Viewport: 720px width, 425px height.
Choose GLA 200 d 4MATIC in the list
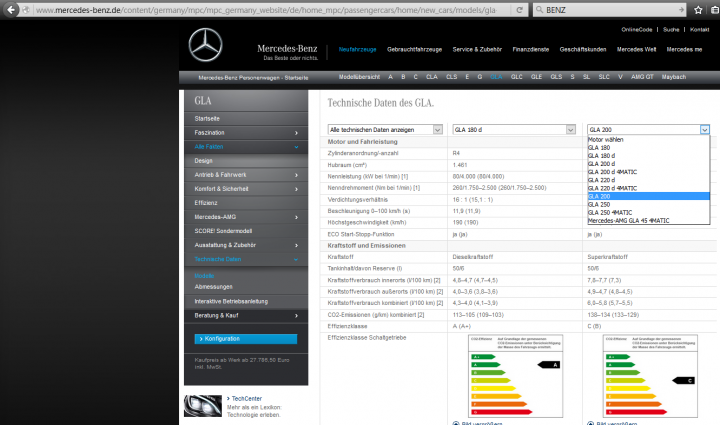[x=648, y=172]
